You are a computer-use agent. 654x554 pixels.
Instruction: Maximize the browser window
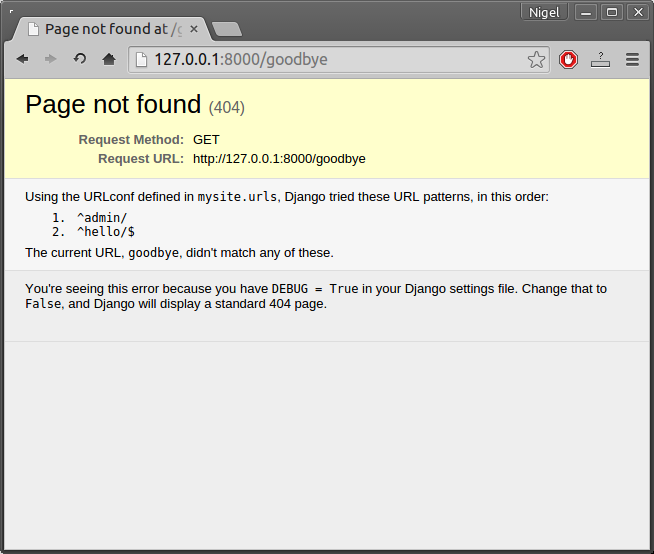click(612, 12)
